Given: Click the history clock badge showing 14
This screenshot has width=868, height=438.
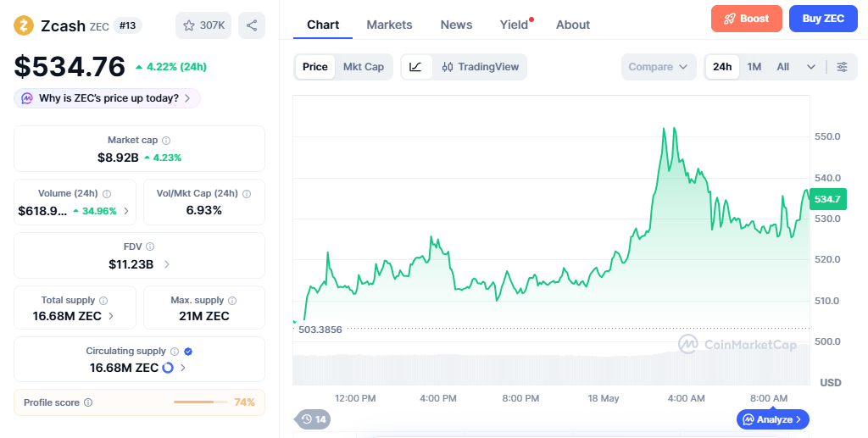Looking at the screenshot, I should [314, 419].
